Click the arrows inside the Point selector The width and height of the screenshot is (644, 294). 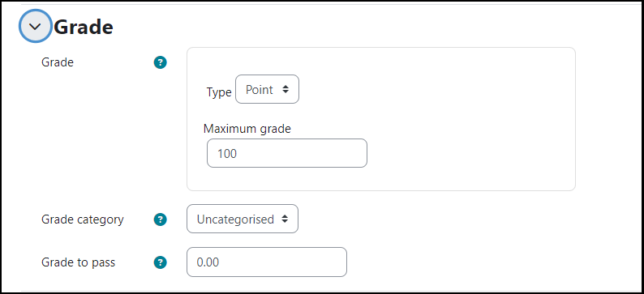point(286,89)
